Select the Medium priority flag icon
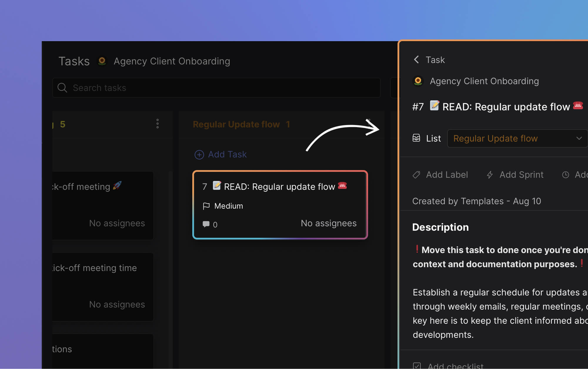The width and height of the screenshot is (588, 369). point(206,206)
